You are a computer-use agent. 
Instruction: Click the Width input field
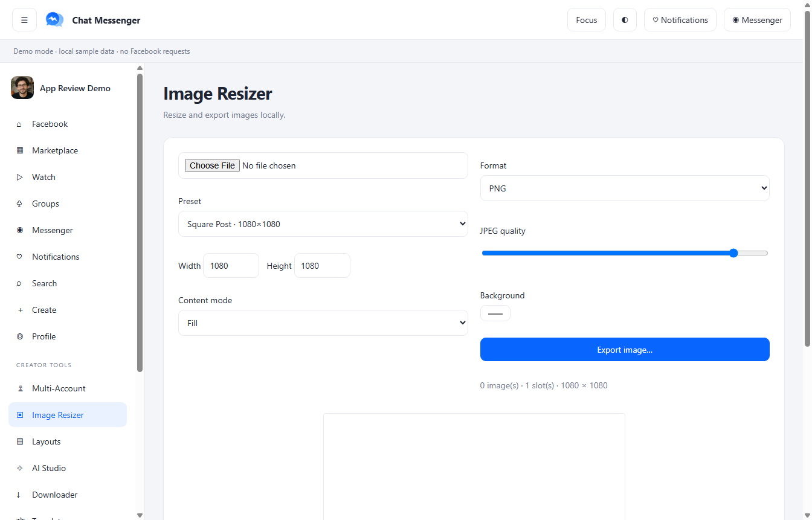(231, 266)
